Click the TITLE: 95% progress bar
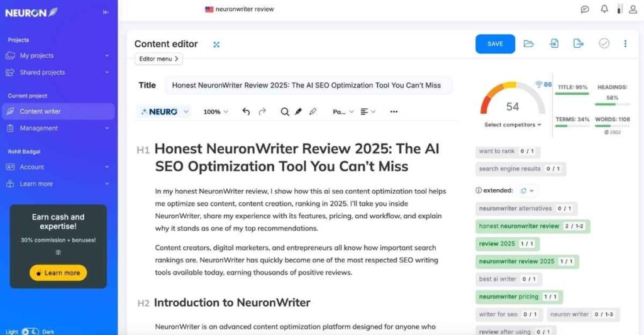Image resolution: width=644 pixels, height=335 pixels. [572, 94]
